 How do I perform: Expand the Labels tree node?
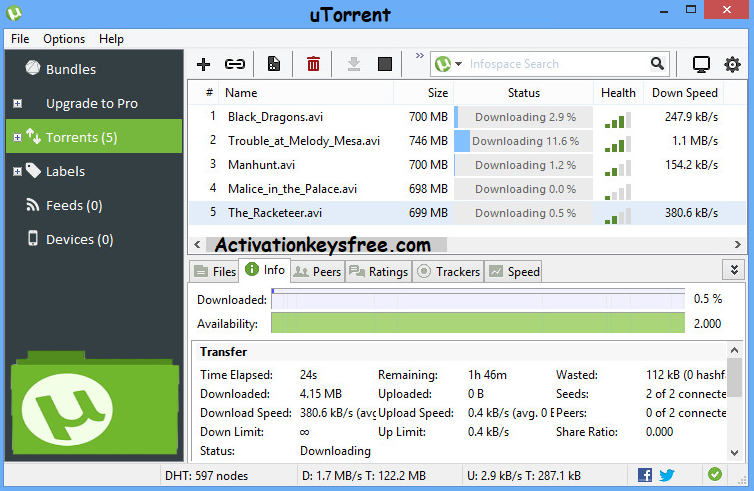pyautogui.click(x=17, y=172)
